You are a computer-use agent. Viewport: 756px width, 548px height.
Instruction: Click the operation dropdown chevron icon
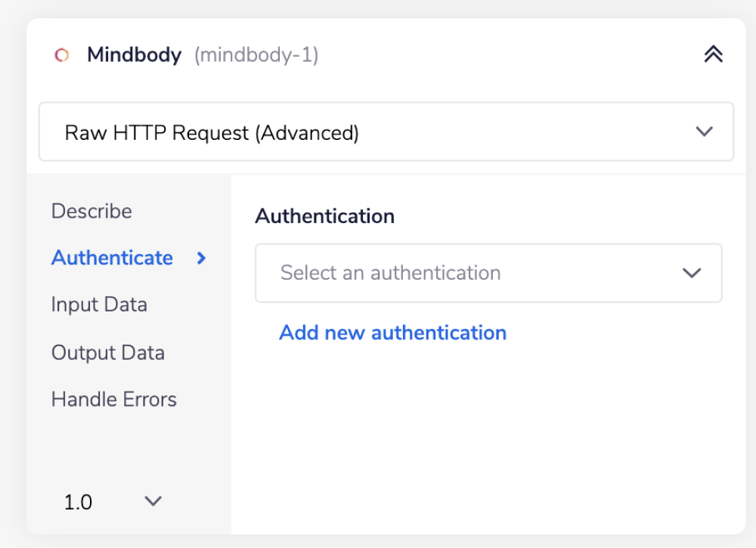click(x=704, y=131)
